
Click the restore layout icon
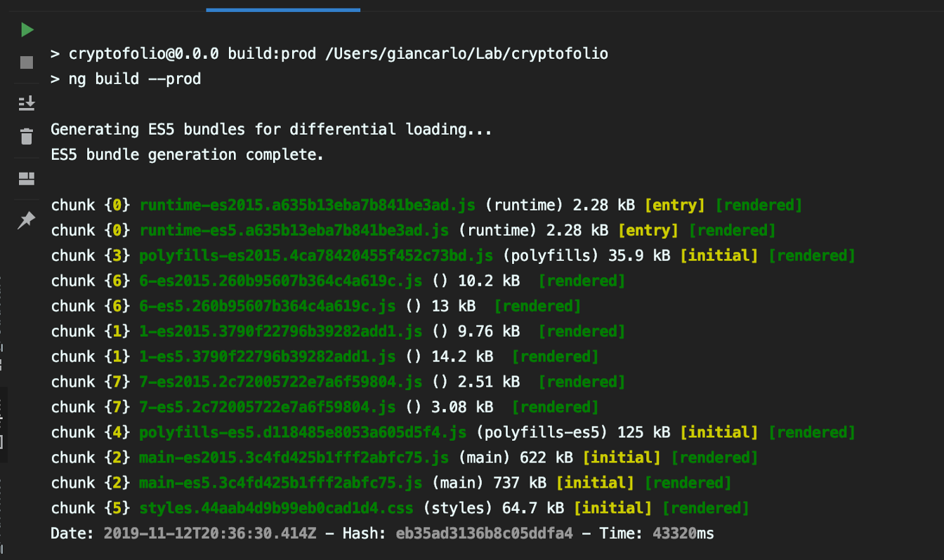click(x=27, y=178)
